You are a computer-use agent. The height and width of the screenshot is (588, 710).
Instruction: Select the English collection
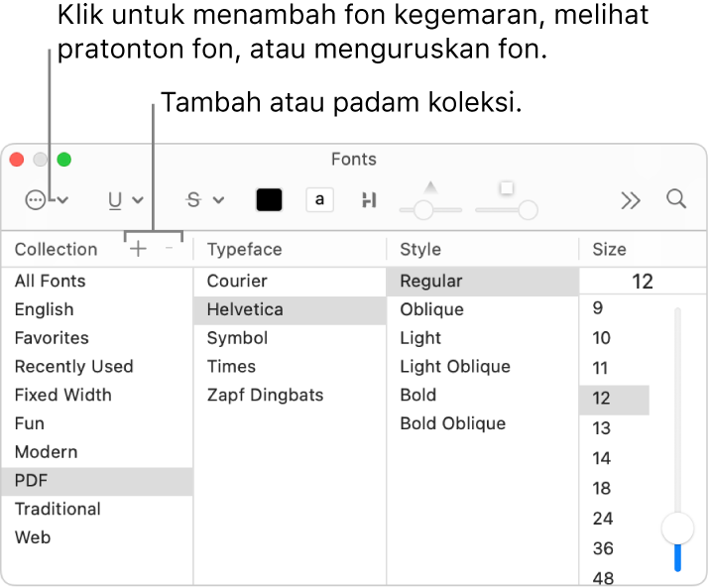click(x=97, y=309)
